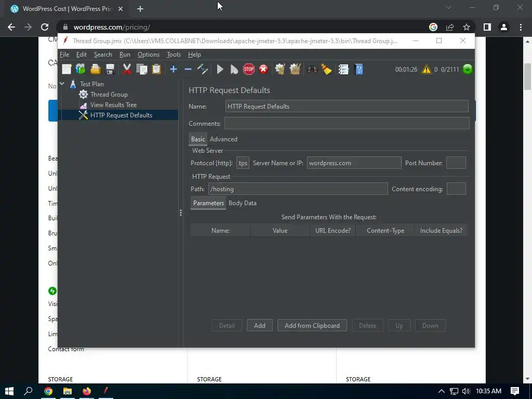Click the green running status indicator
The height and width of the screenshot is (399, 532).
coord(468,69)
